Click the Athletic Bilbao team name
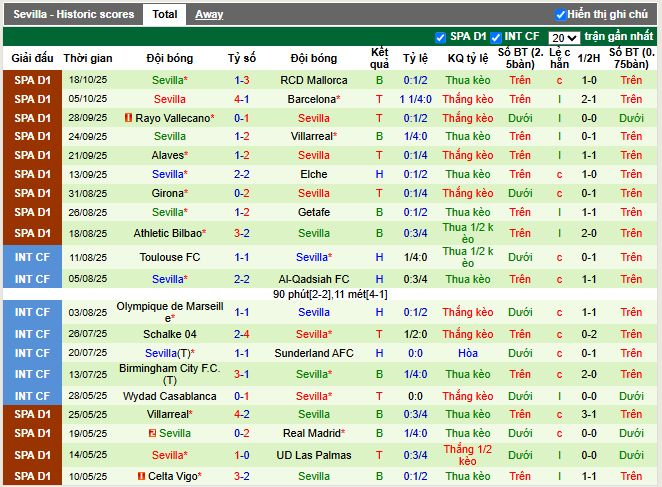This screenshot has width=662, height=487. (x=168, y=233)
